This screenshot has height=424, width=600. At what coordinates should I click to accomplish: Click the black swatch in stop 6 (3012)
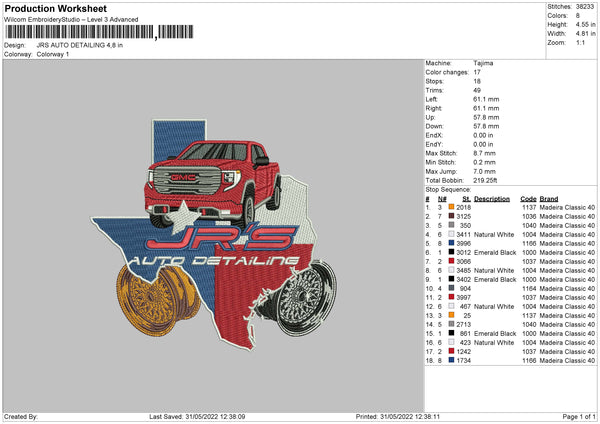[451, 252]
